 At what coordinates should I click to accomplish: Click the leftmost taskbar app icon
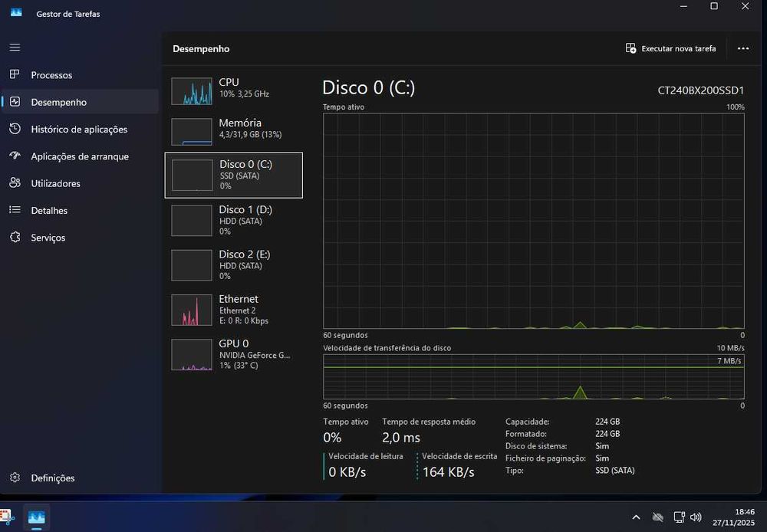7,517
